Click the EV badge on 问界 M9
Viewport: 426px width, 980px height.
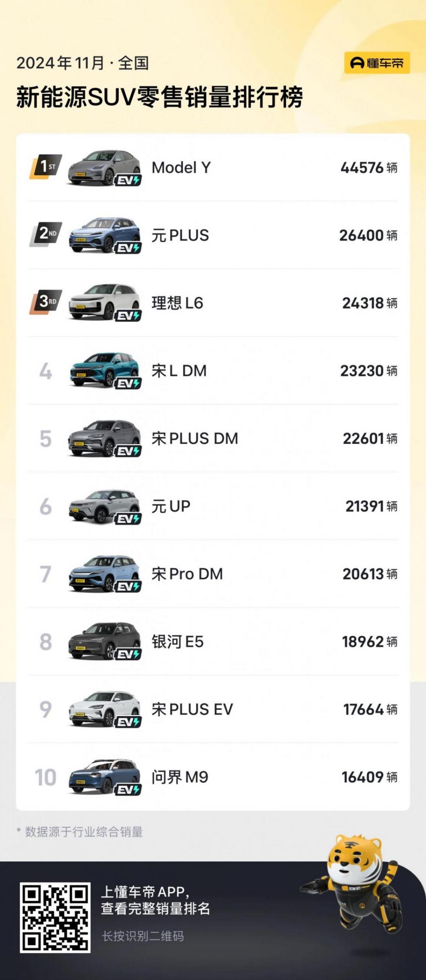(x=128, y=790)
